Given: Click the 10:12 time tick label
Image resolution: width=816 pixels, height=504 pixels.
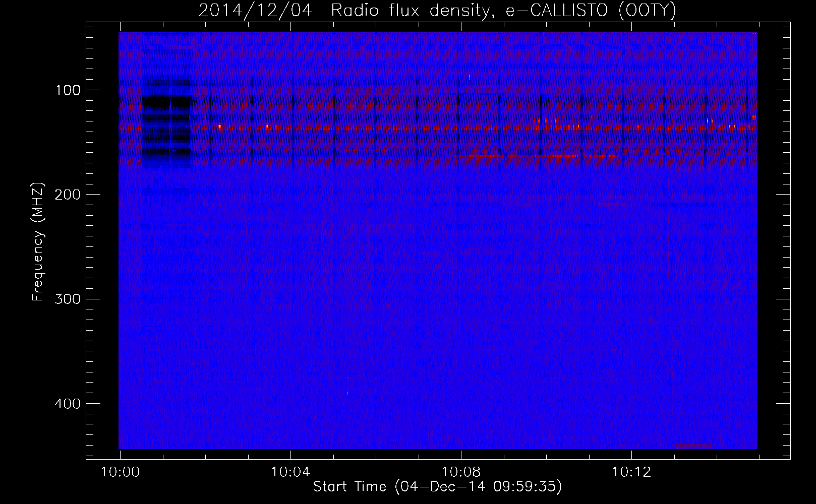Looking at the screenshot, I should (631, 472).
